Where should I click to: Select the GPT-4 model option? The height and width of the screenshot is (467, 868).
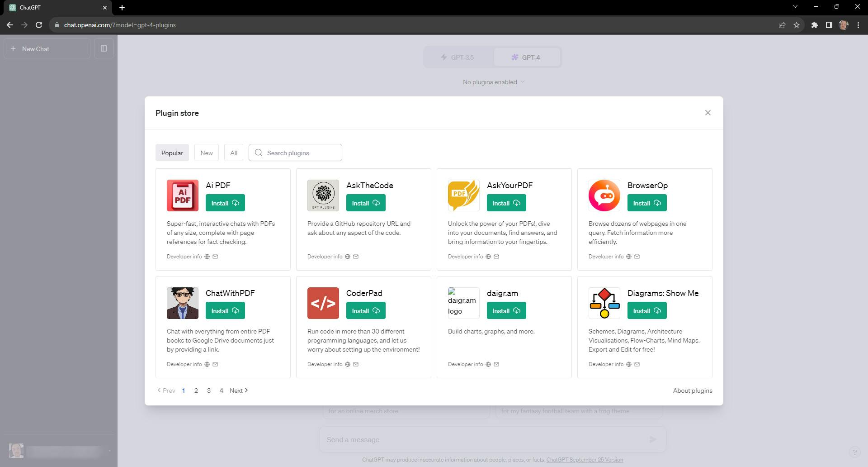(x=526, y=57)
